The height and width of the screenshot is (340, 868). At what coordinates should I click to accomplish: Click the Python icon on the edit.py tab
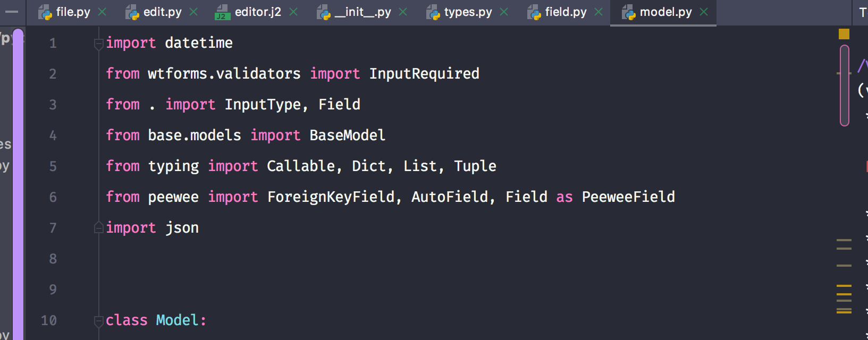point(131,11)
